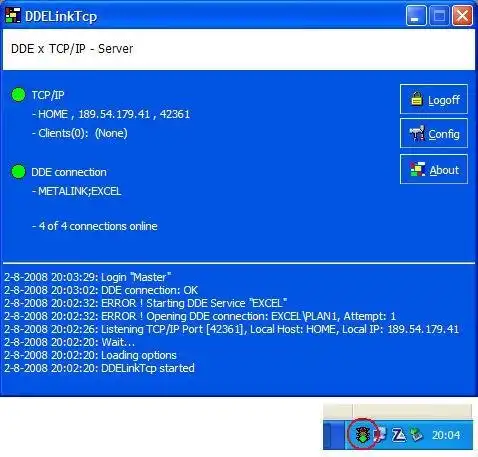Click the Z tray icon
Image resolution: width=478 pixels, height=457 pixels.
pyautogui.click(x=399, y=435)
